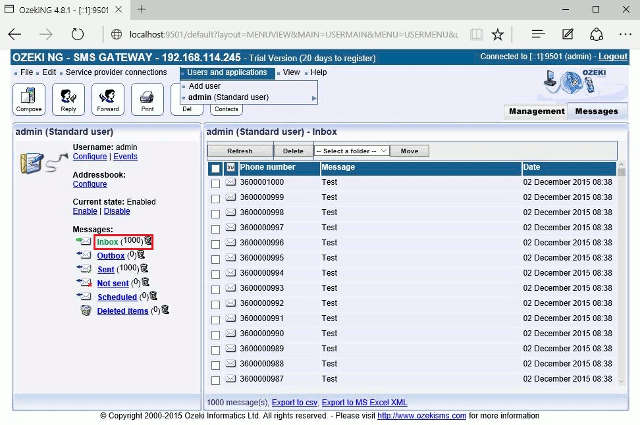Screen dimensions: 640x425
Task: Click the Delete button above table
Action: point(293,151)
